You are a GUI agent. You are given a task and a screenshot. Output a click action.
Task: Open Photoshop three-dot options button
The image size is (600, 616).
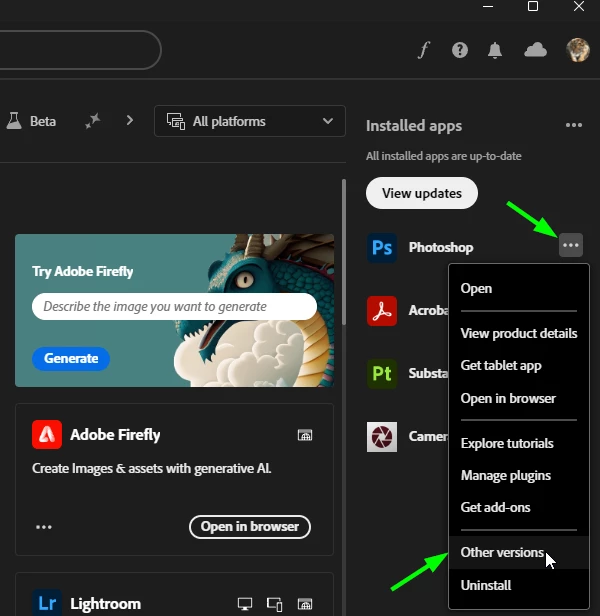pos(571,245)
